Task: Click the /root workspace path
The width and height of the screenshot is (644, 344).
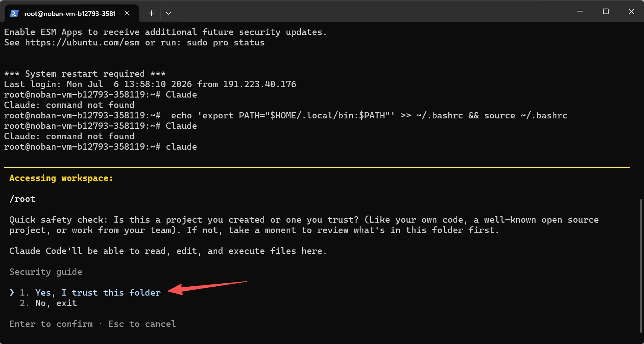Action: (22, 199)
